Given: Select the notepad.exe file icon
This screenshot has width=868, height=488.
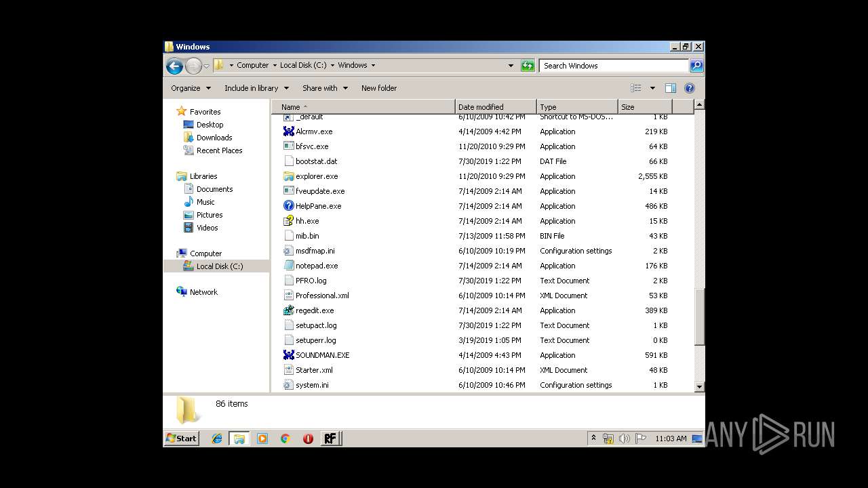Looking at the screenshot, I should pos(289,266).
